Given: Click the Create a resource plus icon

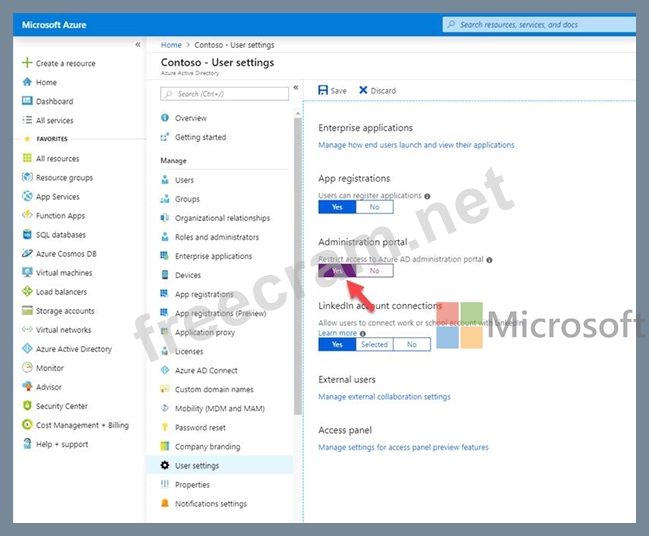Looking at the screenshot, I should tap(27, 63).
